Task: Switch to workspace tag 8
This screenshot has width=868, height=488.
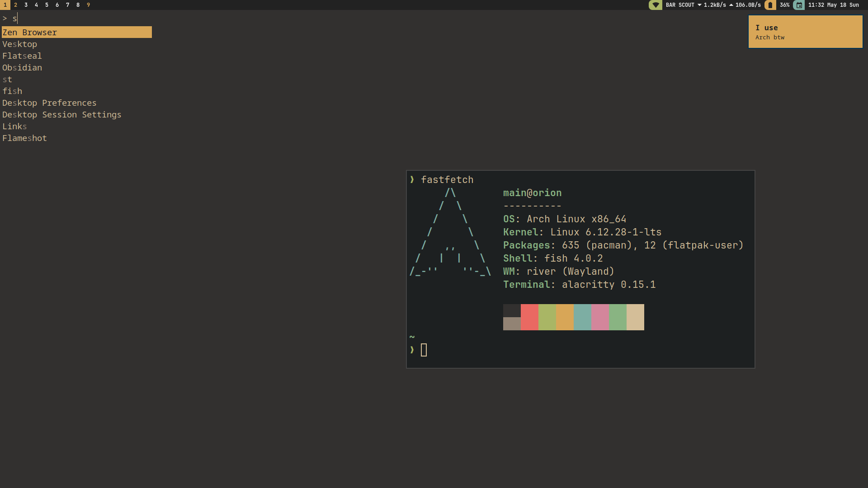Action: point(78,5)
